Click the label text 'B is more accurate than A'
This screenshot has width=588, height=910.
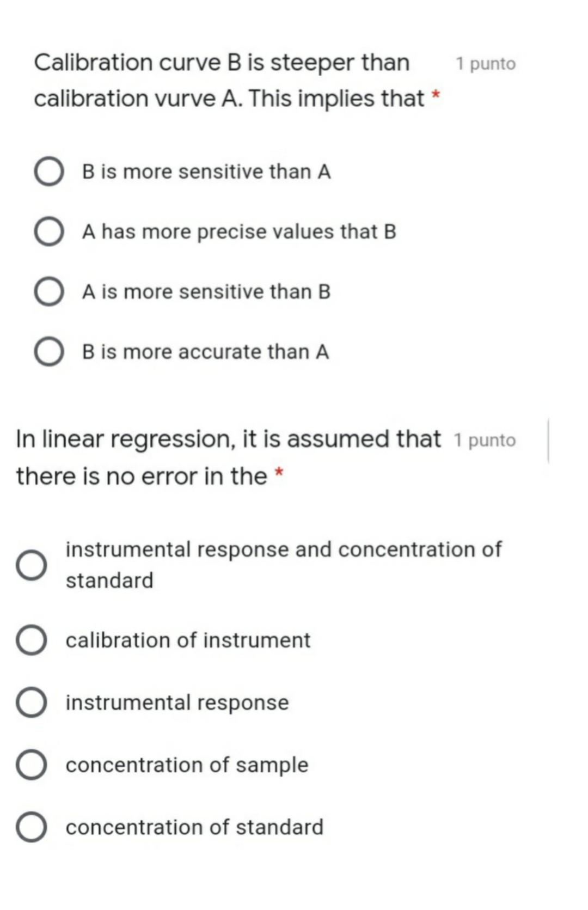(x=206, y=352)
